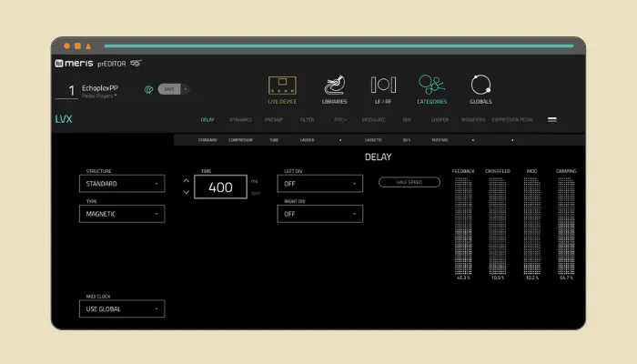Open the Type dropdown showing Magnetic
The image size is (637, 364).
pos(122,214)
